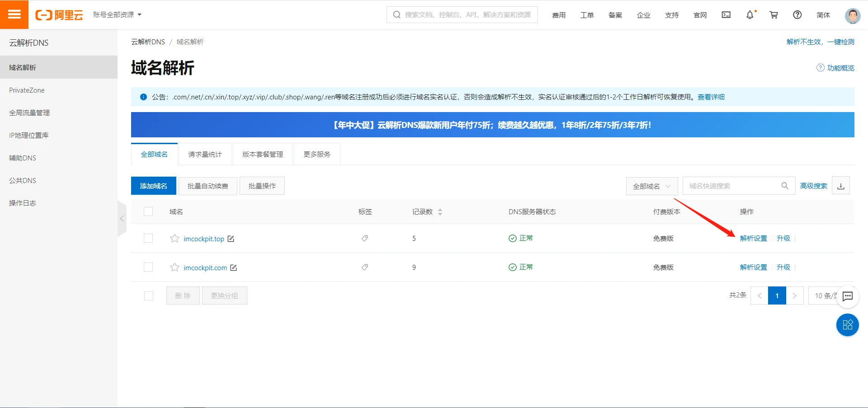Select PrivateZone in sidebar

click(59, 90)
